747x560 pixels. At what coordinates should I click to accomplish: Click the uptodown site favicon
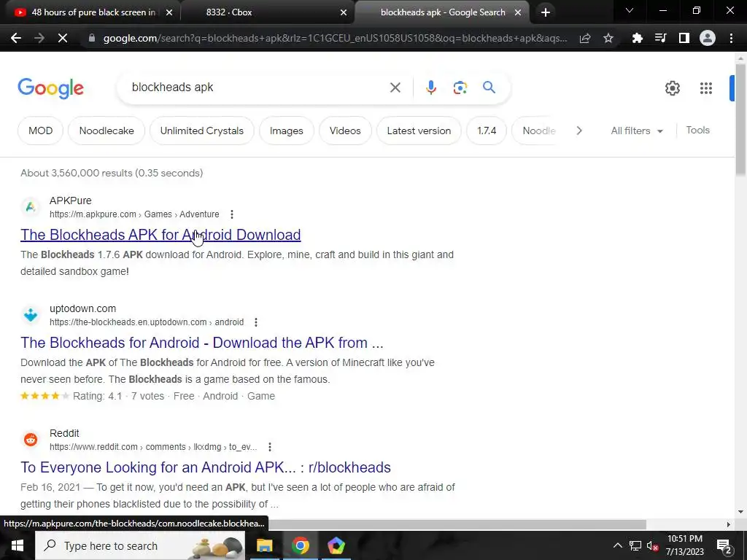point(31,315)
